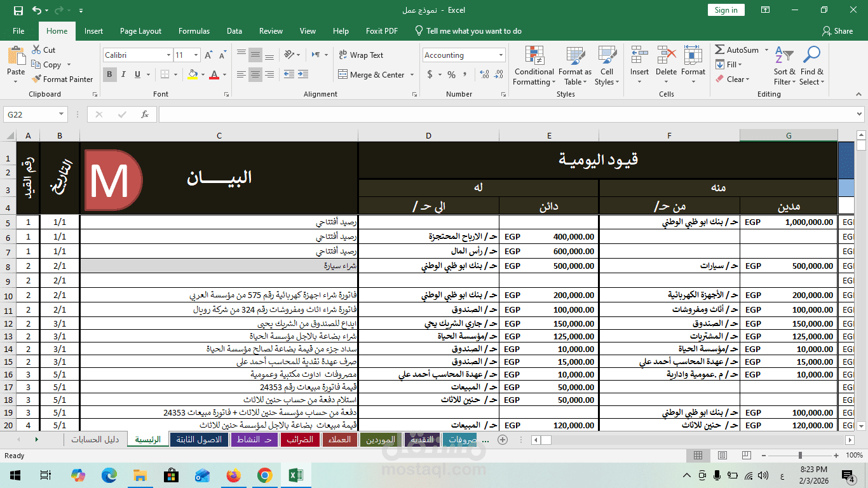This screenshot has height=488, width=868.
Task: Apply comma style
Action: click(x=466, y=75)
